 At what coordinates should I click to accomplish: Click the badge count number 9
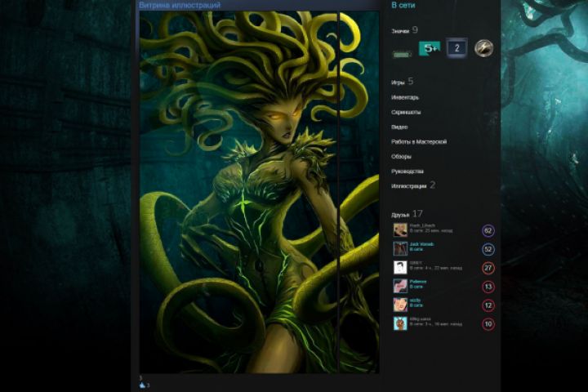415,30
